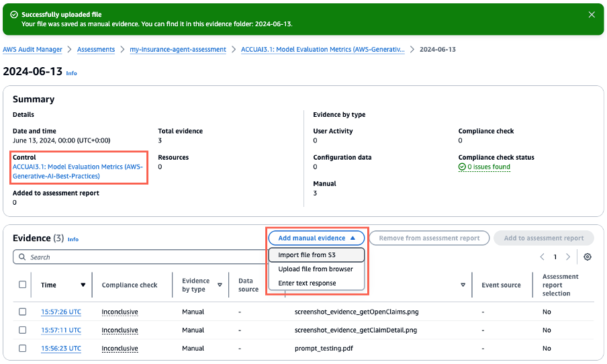
Task: Check the 15:57:11 UTC evidence row
Action: click(22, 330)
